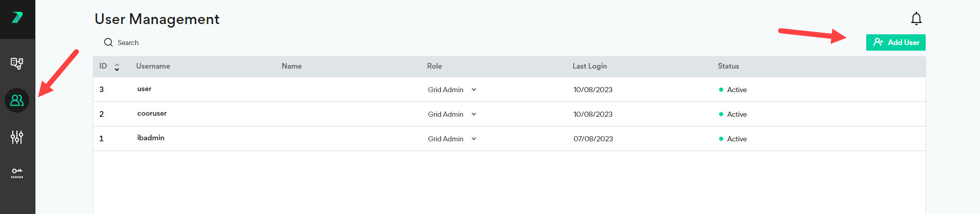Image resolution: width=980 pixels, height=214 pixels.
Task: Click the app logo in the sidebar
Action: tap(17, 17)
